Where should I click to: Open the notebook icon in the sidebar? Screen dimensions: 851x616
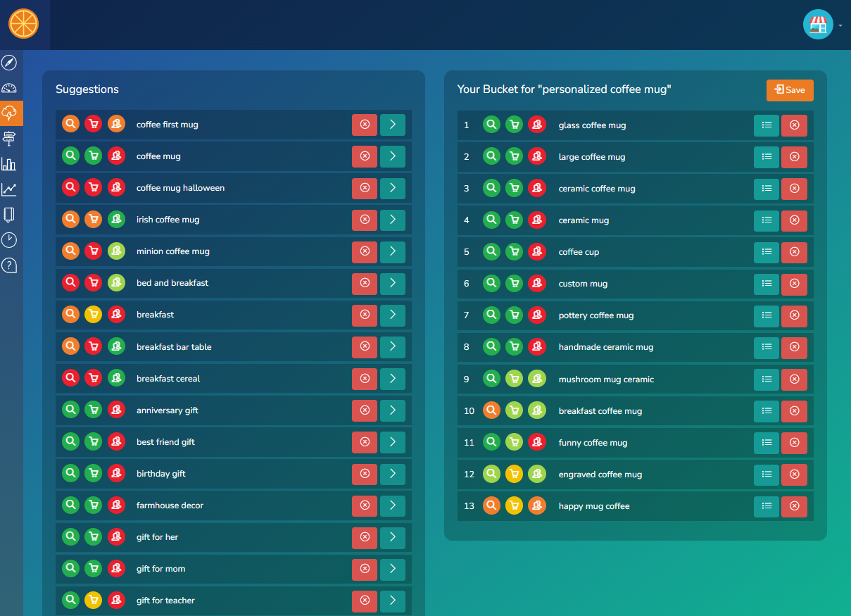(9, 215)
